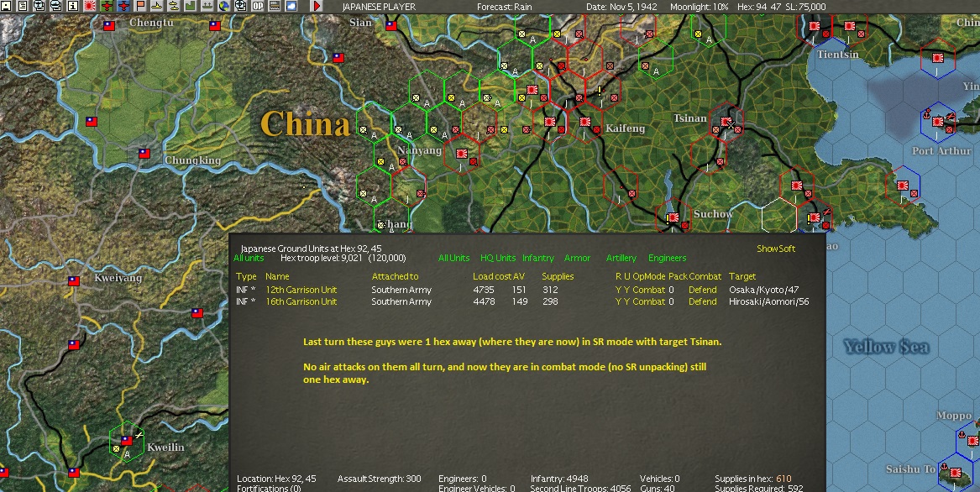980x492 pixels.
Task: Change Defend combat order of 16th Garrison Unit
Action: pyautogui.click(x=703, y=301)
